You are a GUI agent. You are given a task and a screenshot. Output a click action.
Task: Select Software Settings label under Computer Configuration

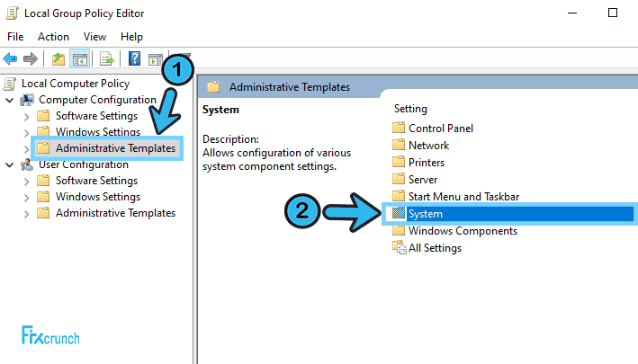pyautogui.click(x=97, y=116)
